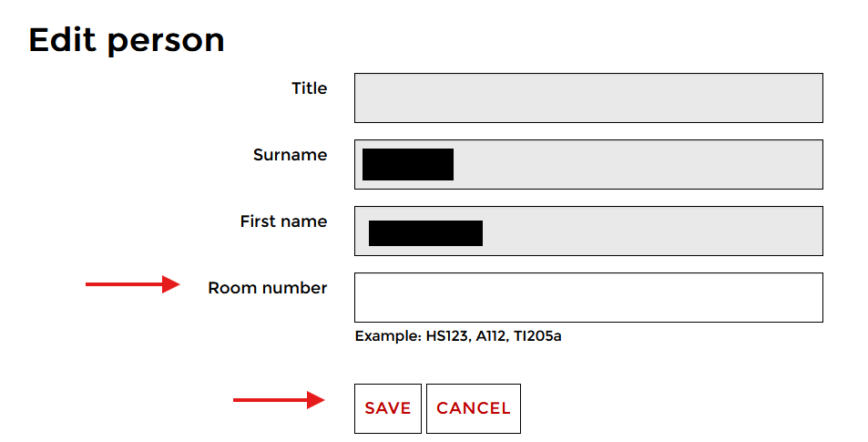Screen dimensions: 868x442
Task: Click the HS123 example text
Action: coord(446,336)
